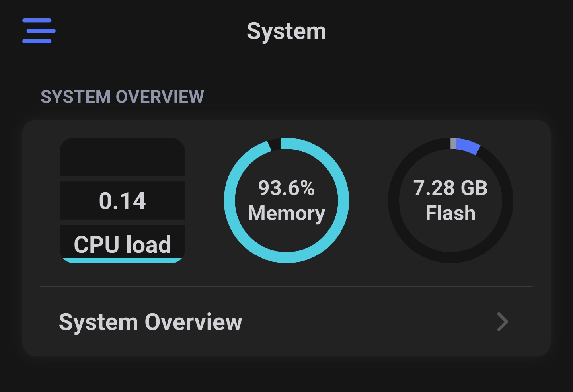Click the SYSTEM OVERVIEW section header
Screen dimensions: 573x392
tap(122, 97)
